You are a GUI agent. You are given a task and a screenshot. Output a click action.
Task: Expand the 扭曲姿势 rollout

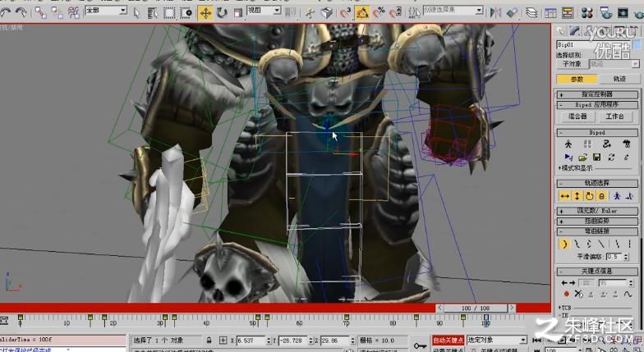597,222
